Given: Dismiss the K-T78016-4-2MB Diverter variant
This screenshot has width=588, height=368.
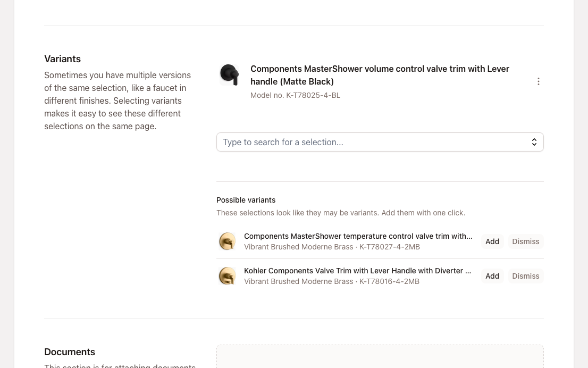Looking at the screenshot, I should coord(525,276).
